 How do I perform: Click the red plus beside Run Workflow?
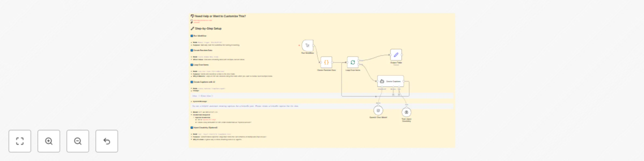pyautogui.click(x=299, y=45)
